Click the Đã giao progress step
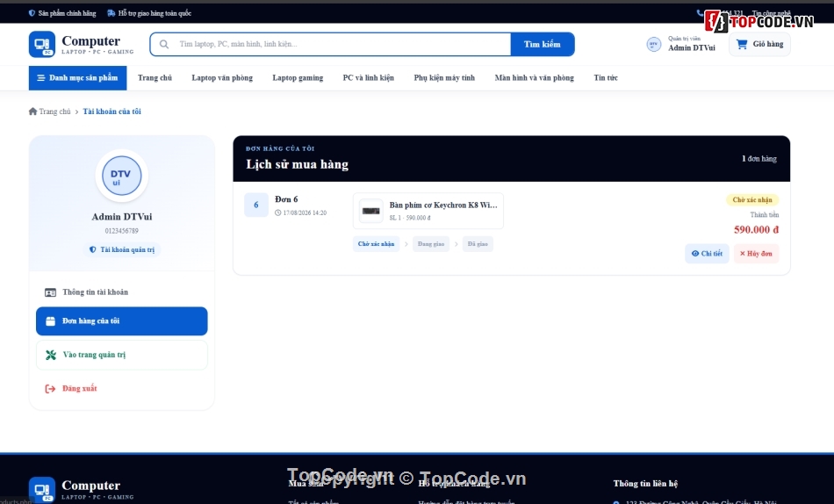834x504 pixels. (x=478, y=244)
